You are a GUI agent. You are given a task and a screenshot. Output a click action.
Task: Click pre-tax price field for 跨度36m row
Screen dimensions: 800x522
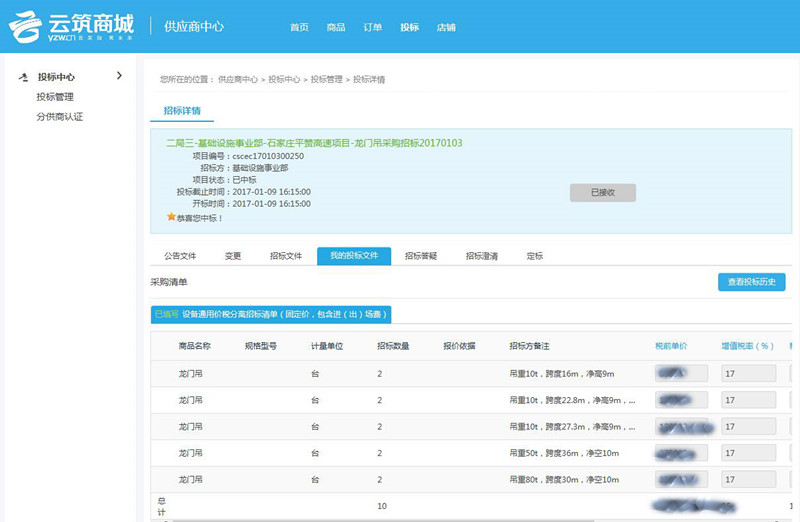pyautogui.click(x=681, y=453)
